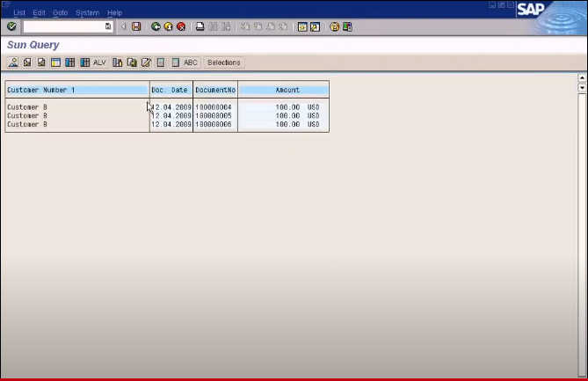Click the scrollbar up arrow

582,77
